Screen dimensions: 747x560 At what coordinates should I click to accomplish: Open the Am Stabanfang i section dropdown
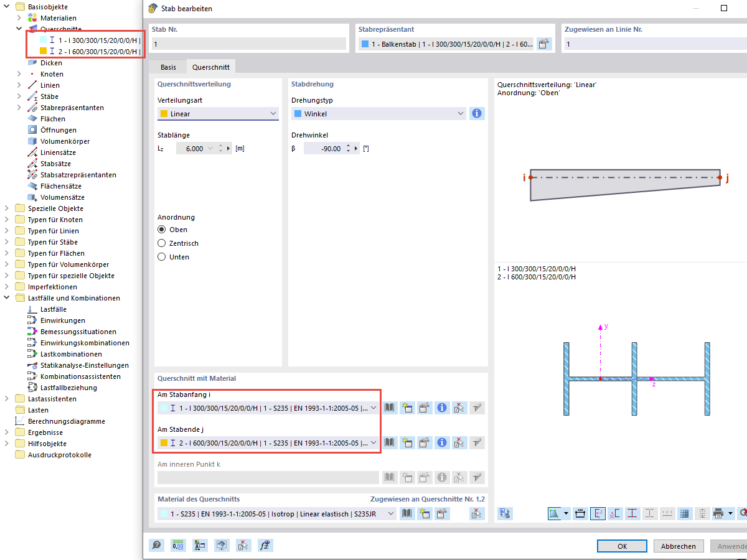pyautogui.click(x=268, y=408)
